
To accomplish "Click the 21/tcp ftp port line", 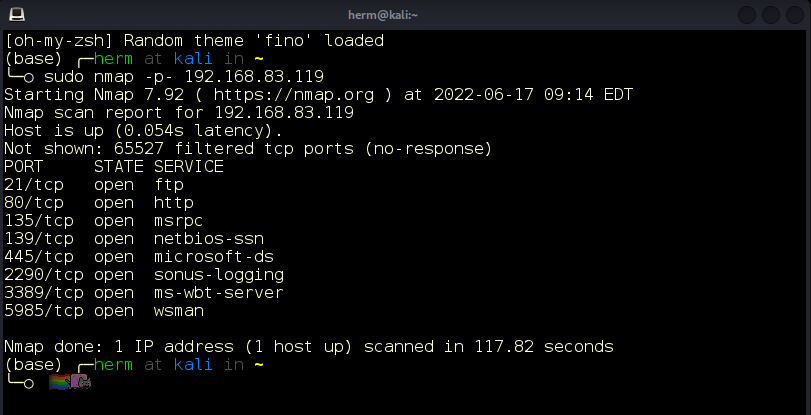I will (x=94, y=185).
